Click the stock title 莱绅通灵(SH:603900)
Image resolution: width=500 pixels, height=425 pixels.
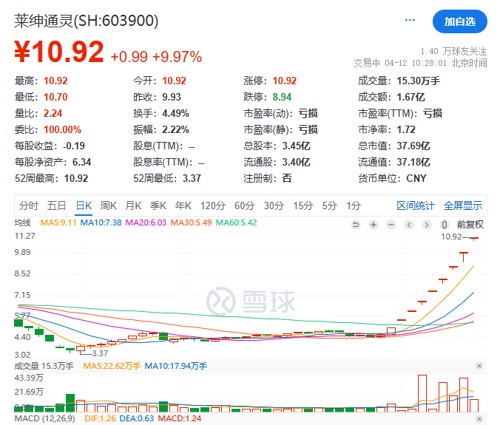click(x=86, y=21)
